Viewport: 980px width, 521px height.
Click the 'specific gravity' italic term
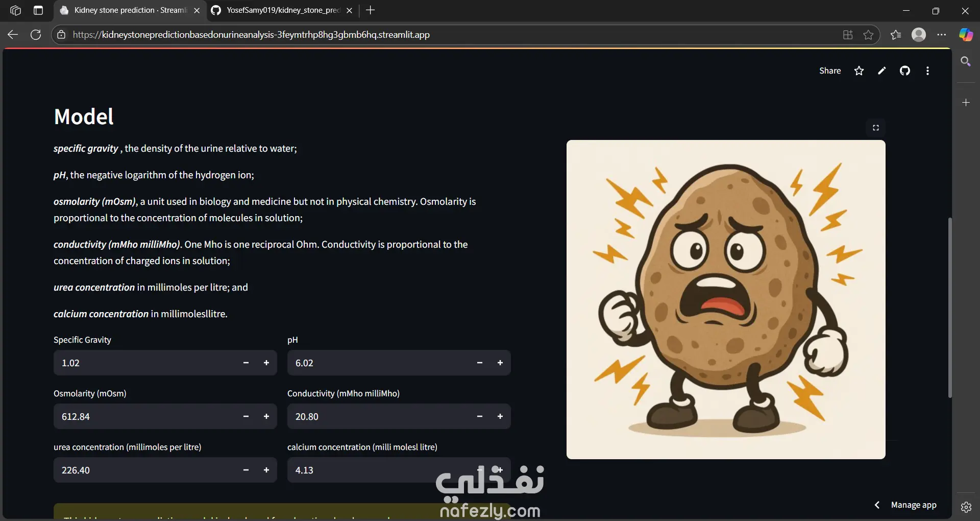[86, 148]
